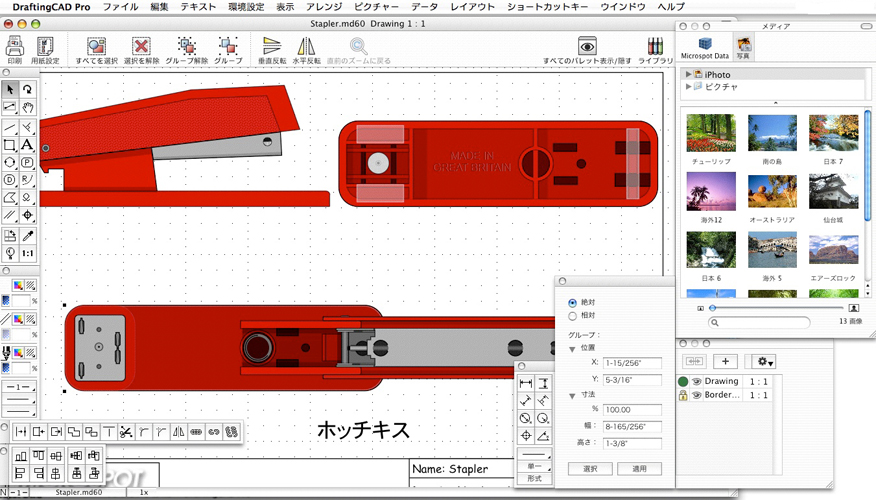Select the 相対 radio button

coord(572,316)
